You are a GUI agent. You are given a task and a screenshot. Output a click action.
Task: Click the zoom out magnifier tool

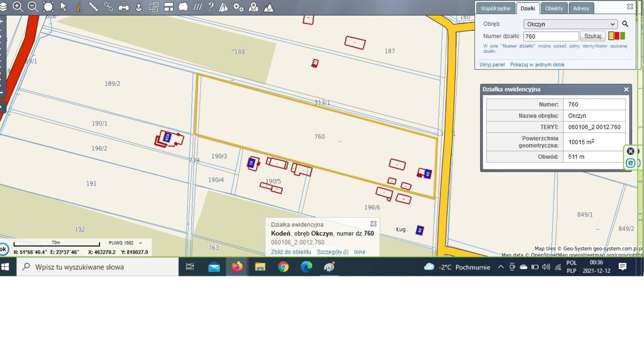(33, 7)
